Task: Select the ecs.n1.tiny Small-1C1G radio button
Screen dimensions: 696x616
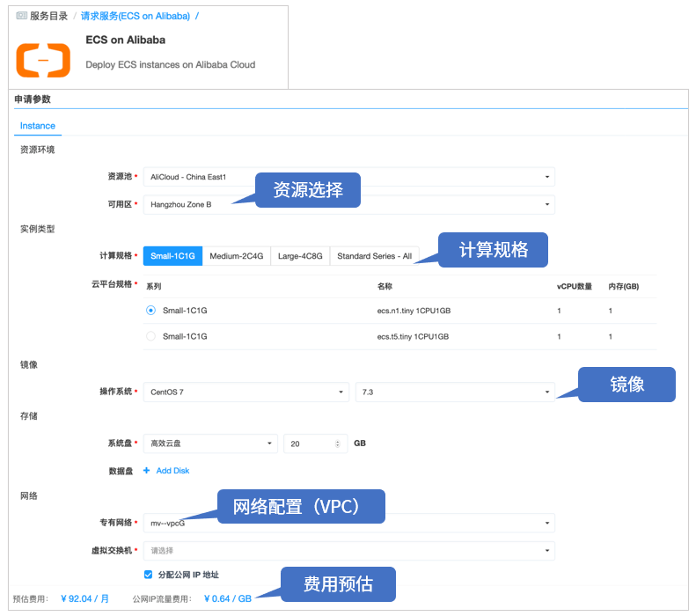Action: pyautogui.click(x=151, y=311)
